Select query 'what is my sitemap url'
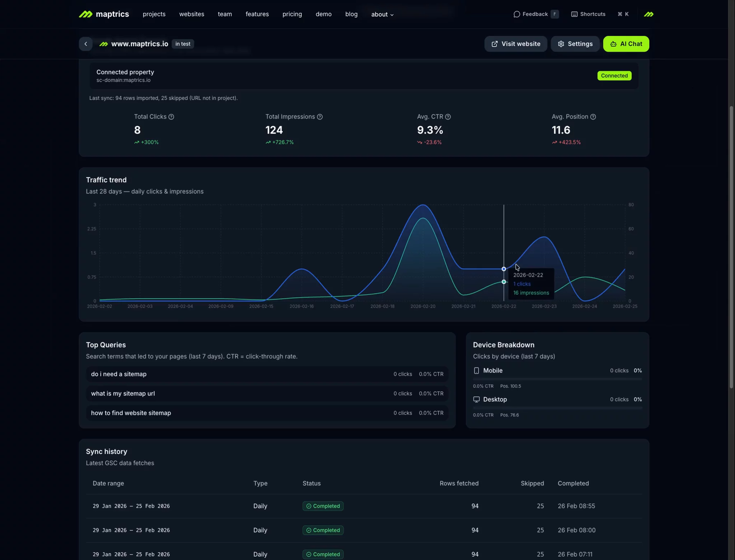The width and height of the screenshot is (735, 560). (267, 393)
